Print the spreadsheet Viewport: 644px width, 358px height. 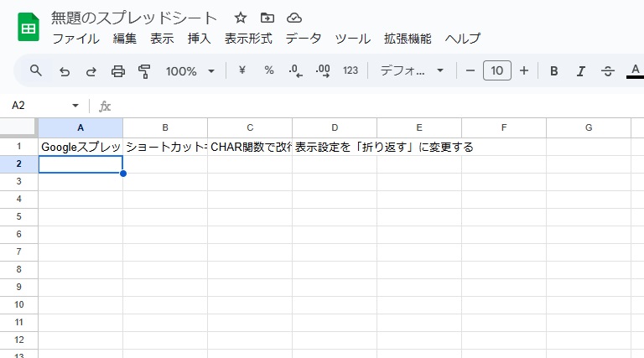coord(118,71)
